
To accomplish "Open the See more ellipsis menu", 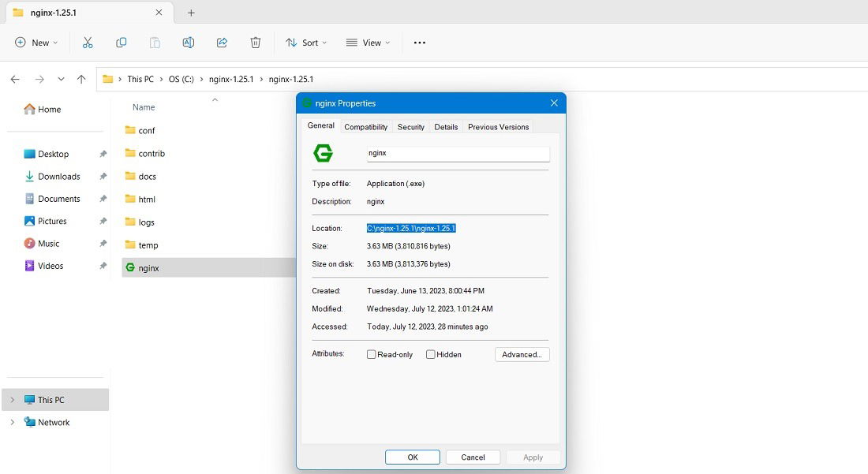I will pyautogui.click(x=419, y=43).
